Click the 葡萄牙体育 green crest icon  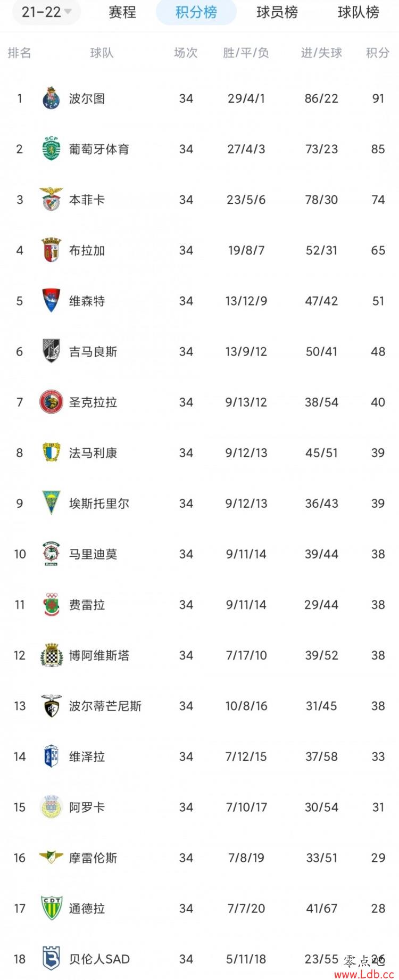(51, 149)
